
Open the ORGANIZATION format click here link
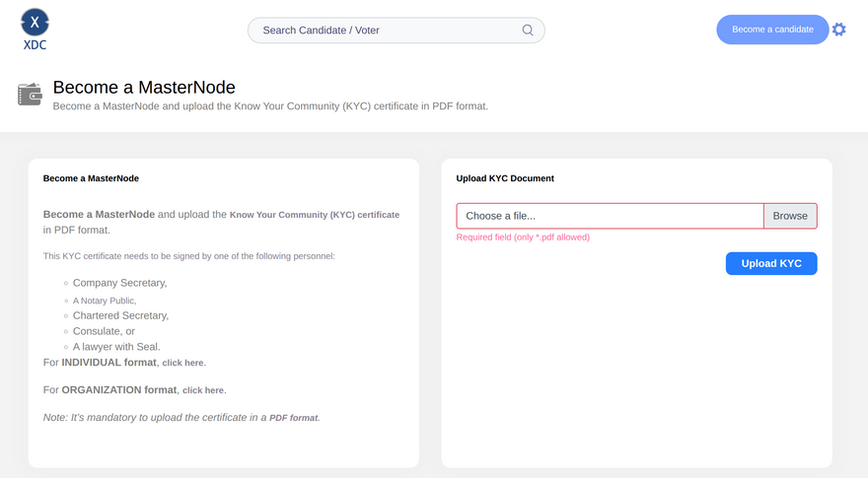(x=203, y=390)
